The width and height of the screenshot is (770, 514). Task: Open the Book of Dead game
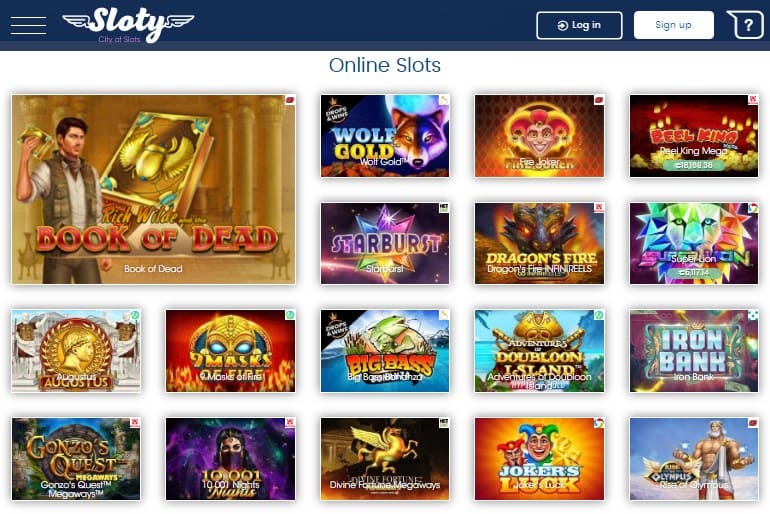(153, 189)
